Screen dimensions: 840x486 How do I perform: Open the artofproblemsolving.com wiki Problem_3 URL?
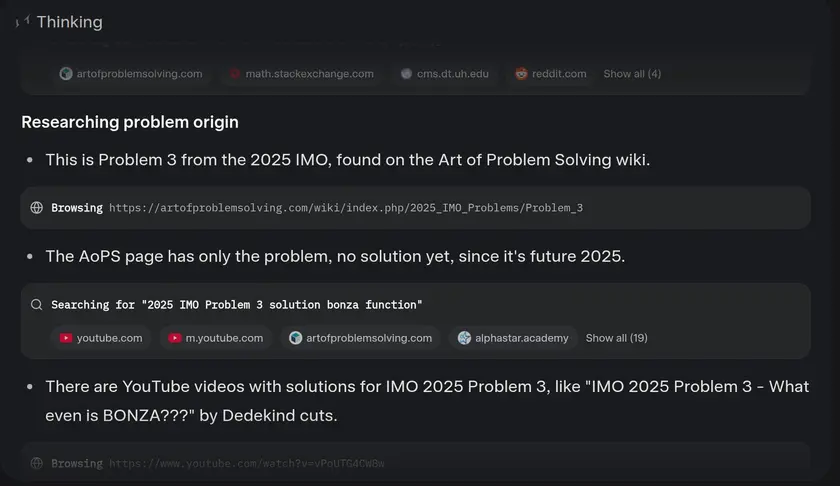345,208
